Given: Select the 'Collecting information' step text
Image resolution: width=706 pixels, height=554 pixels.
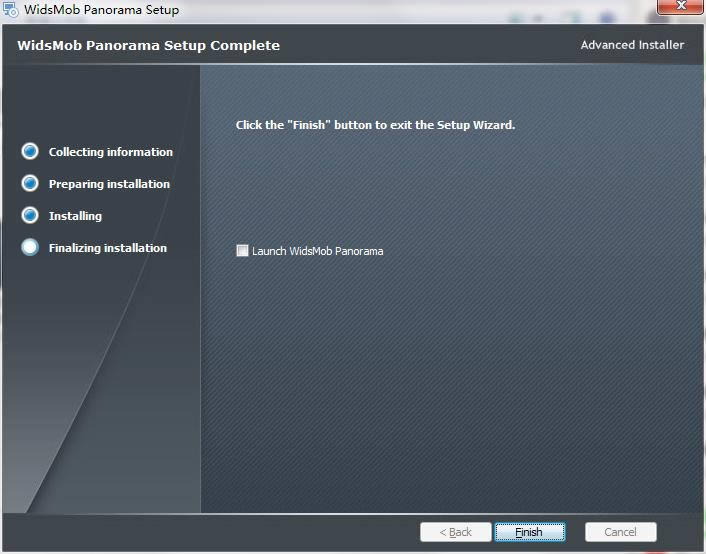Looking at the screenshot, I should [x=111, y=152].
